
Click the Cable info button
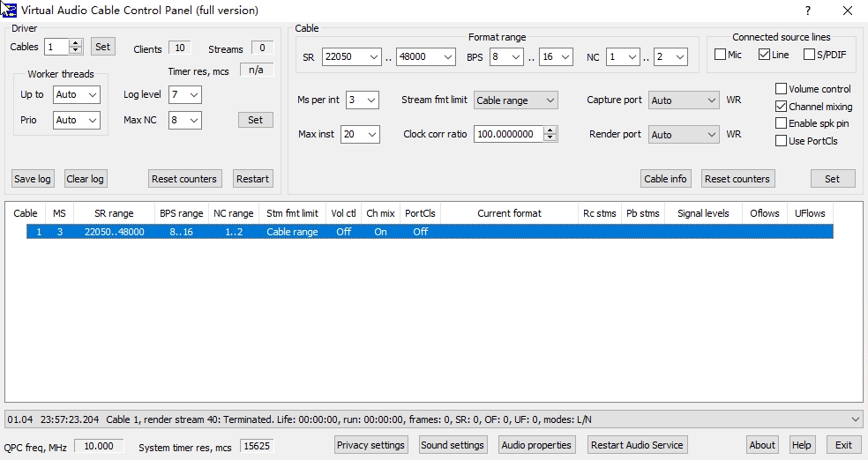[664, 179]
